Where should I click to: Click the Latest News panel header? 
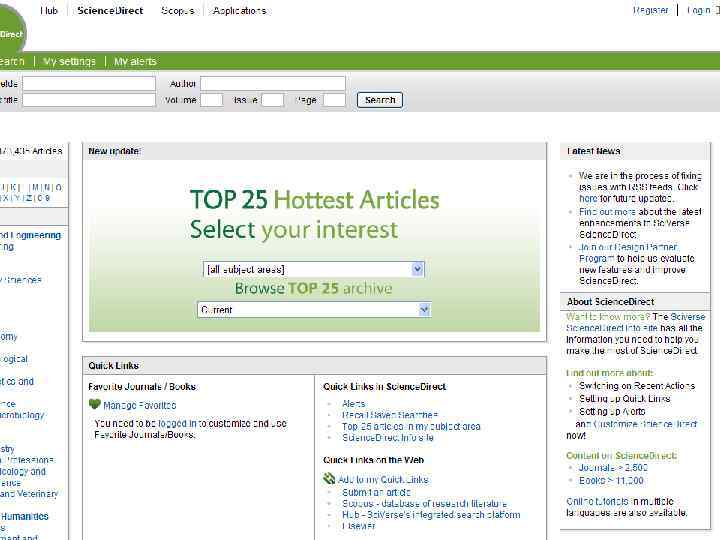[635, 151]
